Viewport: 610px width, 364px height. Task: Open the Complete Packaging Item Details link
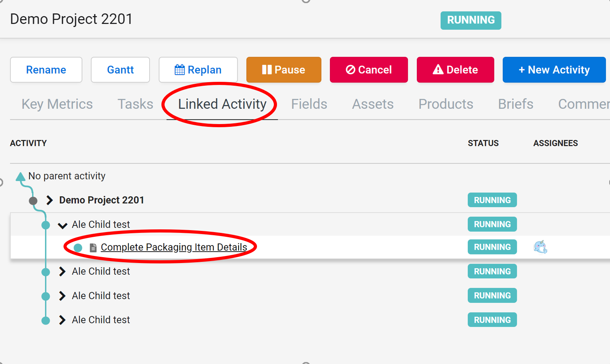click(174, 247)
